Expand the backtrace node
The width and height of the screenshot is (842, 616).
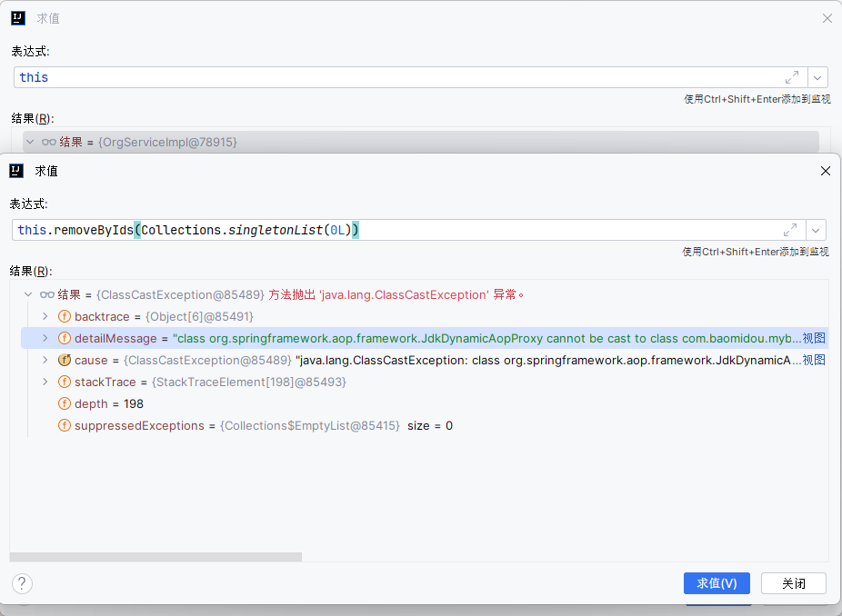(44, 315)
